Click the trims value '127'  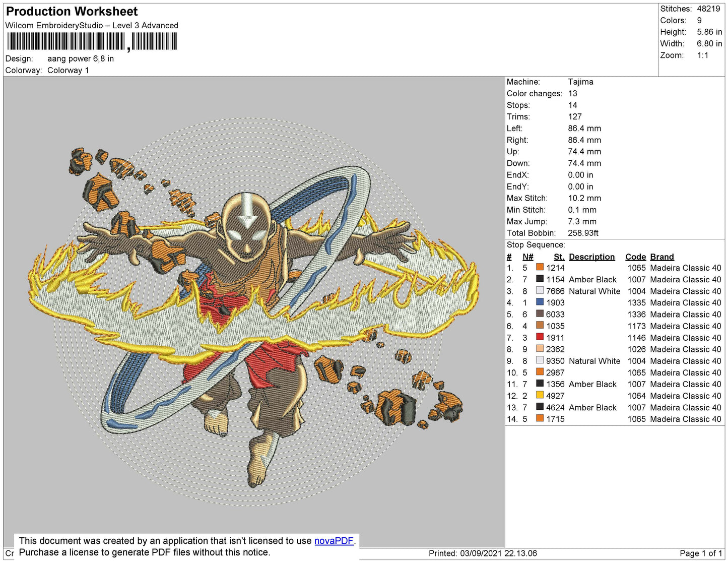click(x=575, y=116)
